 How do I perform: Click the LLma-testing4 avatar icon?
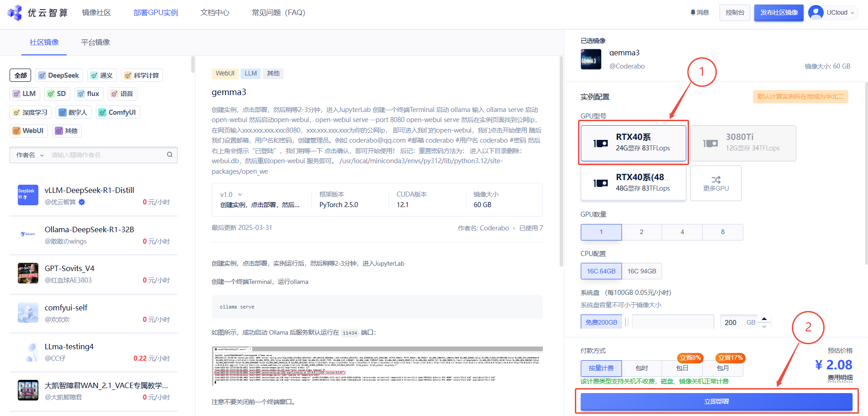pos(28,352)
